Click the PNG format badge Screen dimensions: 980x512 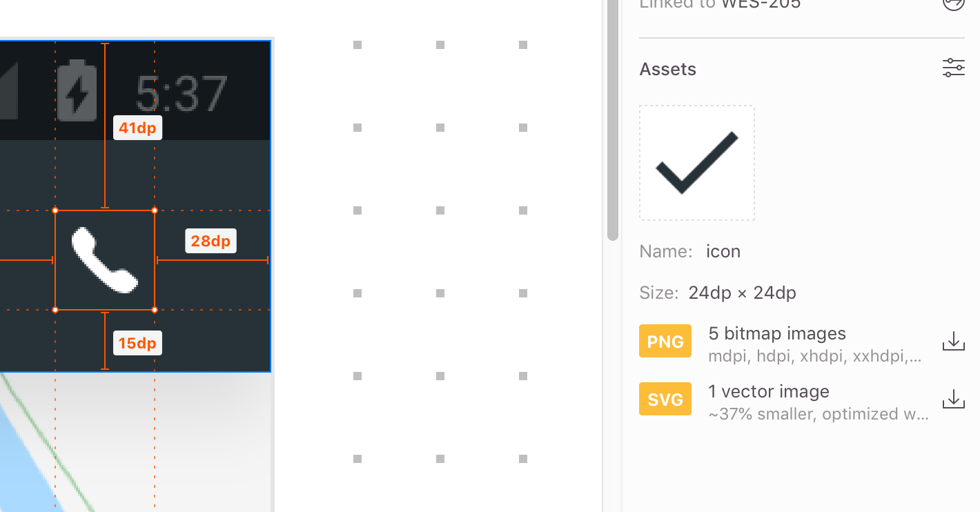click(x=665, y=340)
